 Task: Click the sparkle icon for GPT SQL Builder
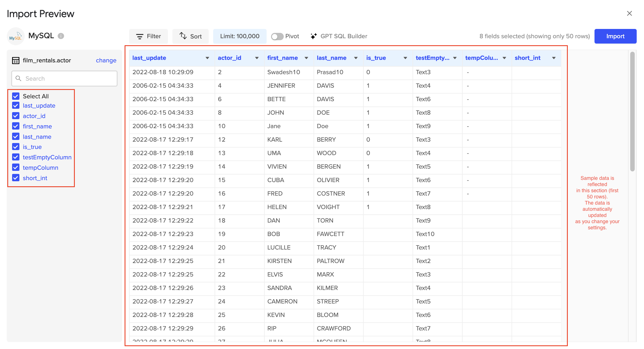[314, 36]
